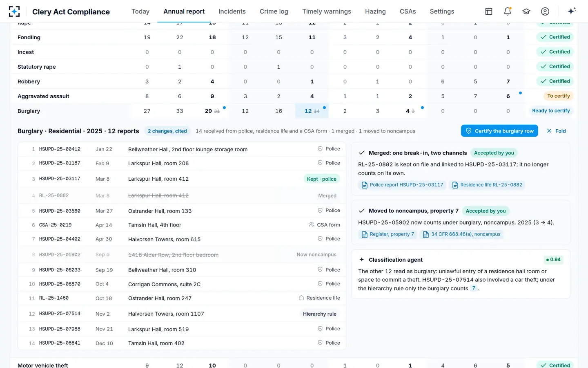Click shield icon on HSUPD-25-00412 Police row
This screenshot has height=368, width=588.
[320, 149]
